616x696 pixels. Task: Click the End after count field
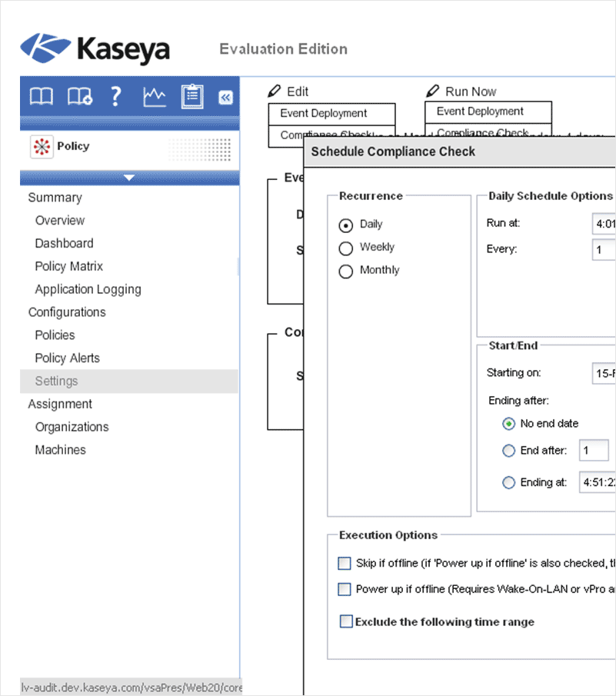(x=594, y=451)
